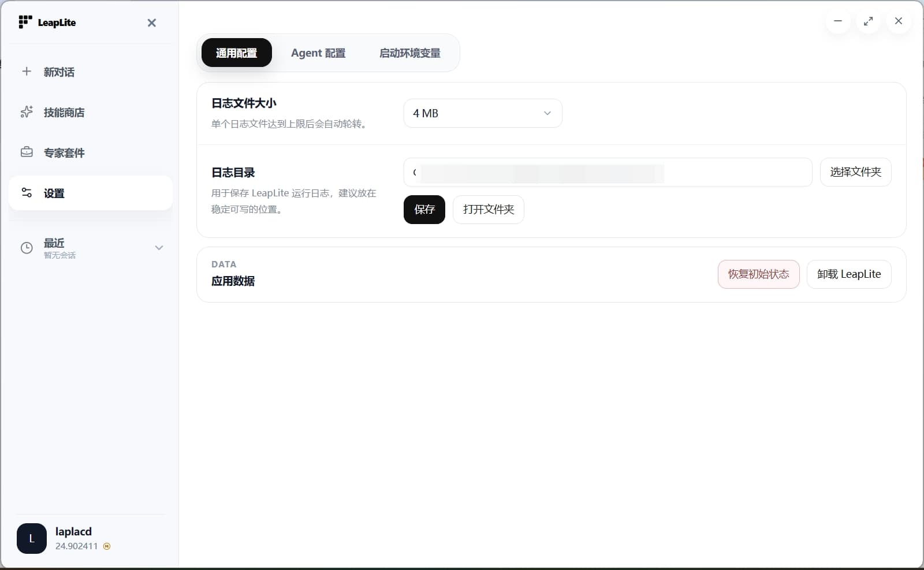The width and height of the screenshot is (924, 570).
Task: Open the 4 MB log size dropdown
Action: (x=483, y=113)
